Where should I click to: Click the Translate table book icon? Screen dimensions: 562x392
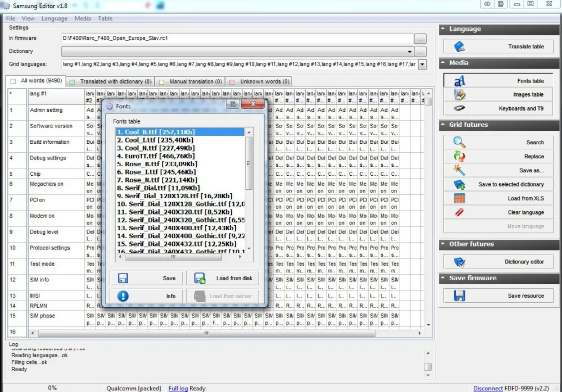click(x=459, y=47)
